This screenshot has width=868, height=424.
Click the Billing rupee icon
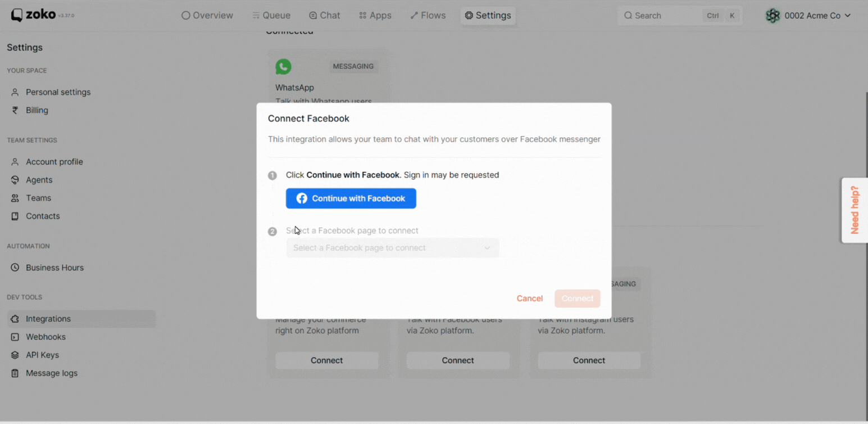[x=15, y=110]
